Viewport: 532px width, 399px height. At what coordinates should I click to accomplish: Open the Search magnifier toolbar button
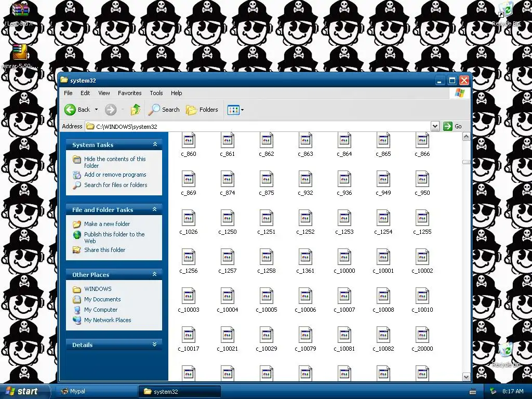point(164,110)
